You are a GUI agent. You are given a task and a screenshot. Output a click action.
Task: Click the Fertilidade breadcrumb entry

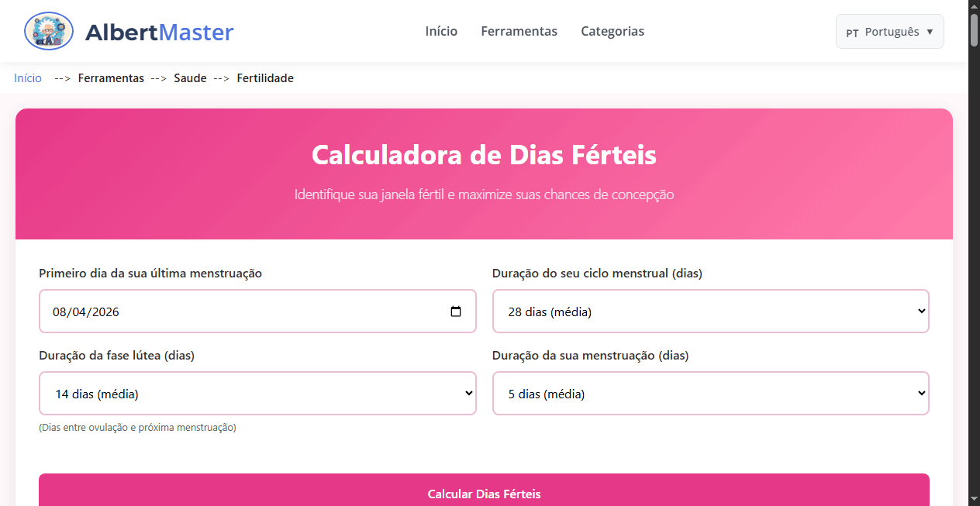pyautogui.click(x=265, y=78)
